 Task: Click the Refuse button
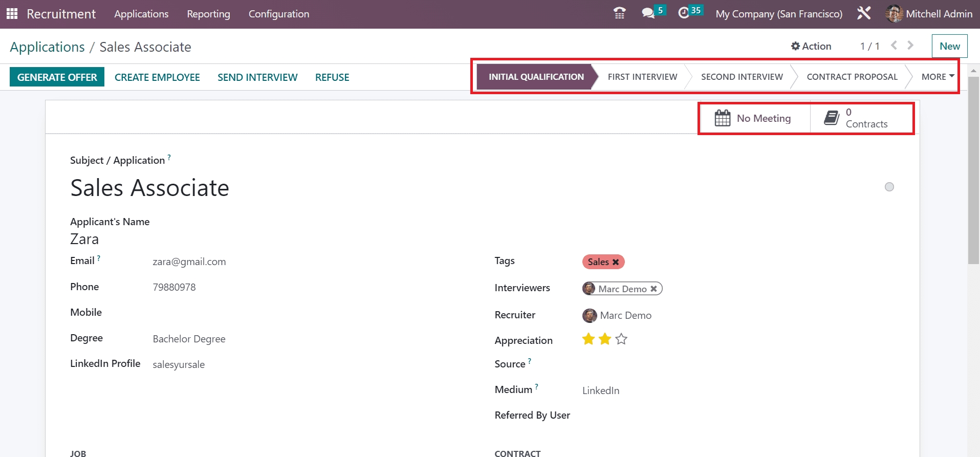(x=332, y=77)
